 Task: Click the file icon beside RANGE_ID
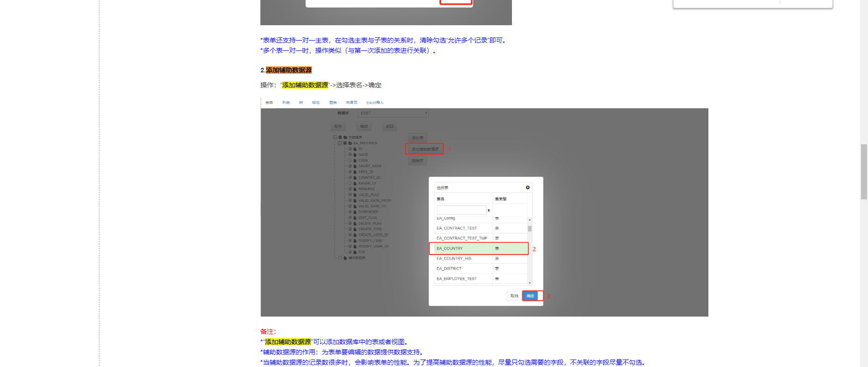click(x=355, y=183)
